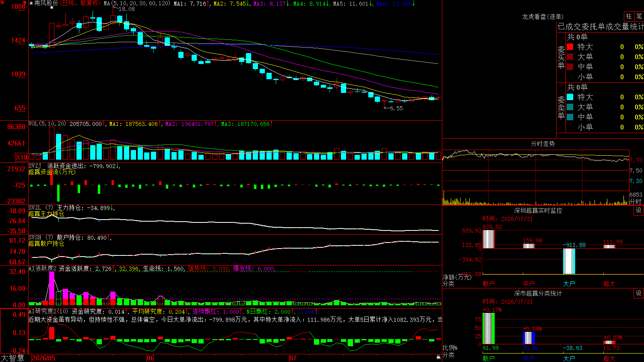
Task: Click the red 超大 label in 实时监控 panel
Action: (x=609, y=284)
